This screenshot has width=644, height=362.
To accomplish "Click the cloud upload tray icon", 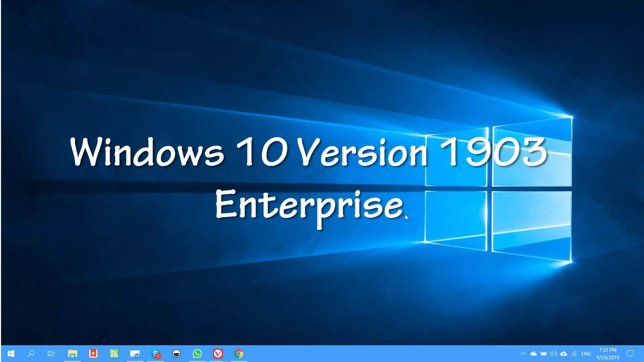I will click(x=564, y=354).
